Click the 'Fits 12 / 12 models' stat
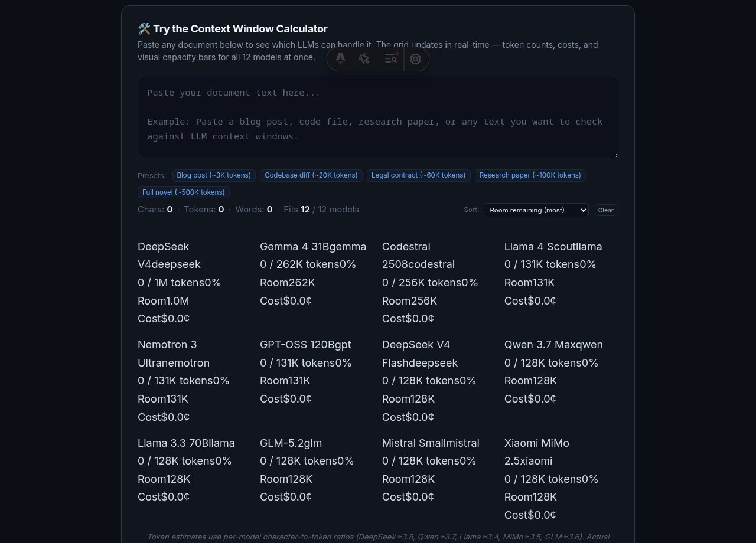The image size is (756, 543). [x=321, y=210]
